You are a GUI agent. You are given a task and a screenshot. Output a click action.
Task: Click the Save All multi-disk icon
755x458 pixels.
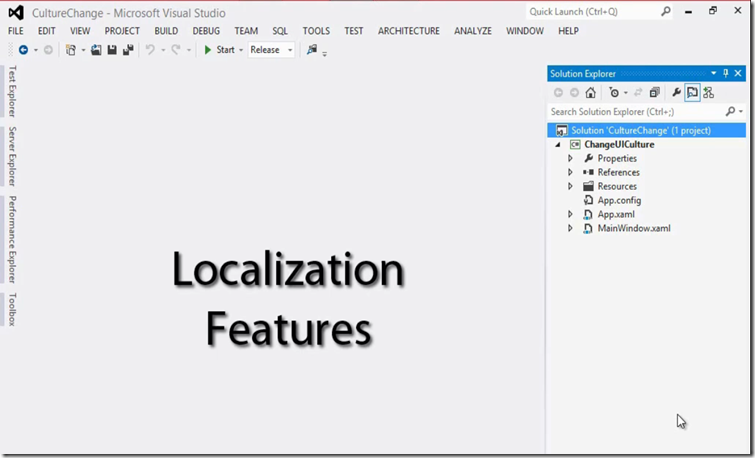pyautogui.click(x=128, y=50)
